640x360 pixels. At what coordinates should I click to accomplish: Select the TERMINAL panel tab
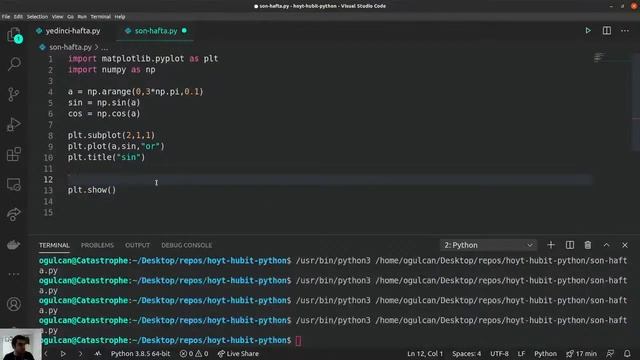[54, 245]
